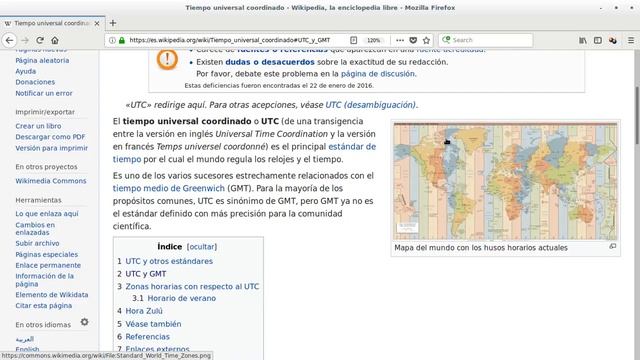Viewport: 640px width, 360px height.
Task: Toggle reader view in the address bar
Action: (x=353, y=40)
